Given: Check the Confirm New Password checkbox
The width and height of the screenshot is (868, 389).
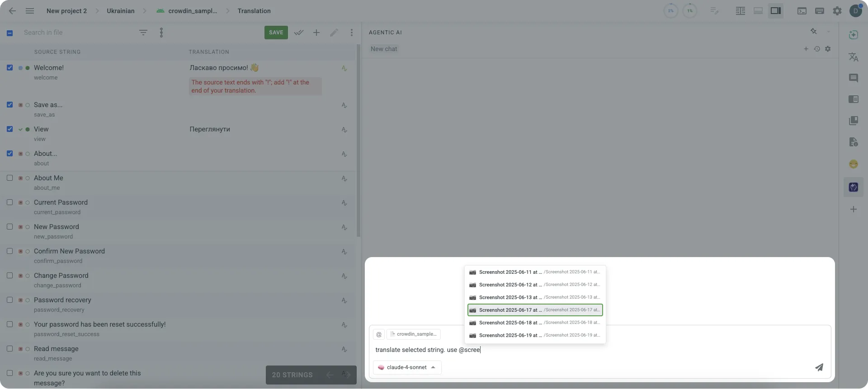Looking at the screenshot, I should [9, 251].
